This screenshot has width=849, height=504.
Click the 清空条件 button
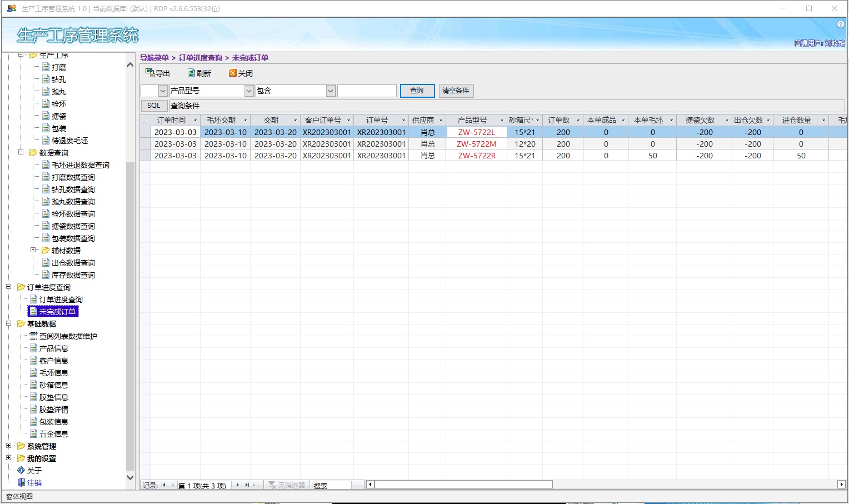[x=456, y=91]
